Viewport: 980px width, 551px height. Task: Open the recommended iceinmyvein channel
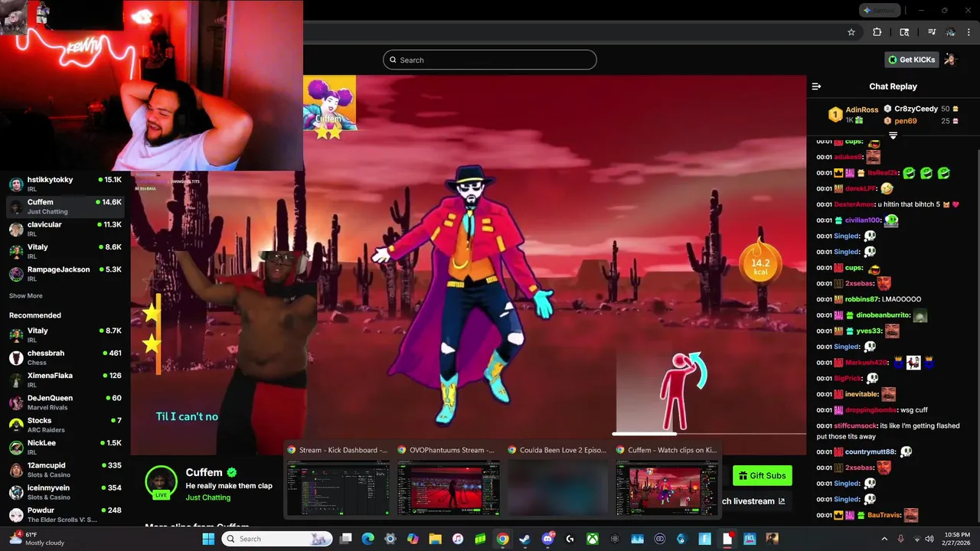(65, 492)
